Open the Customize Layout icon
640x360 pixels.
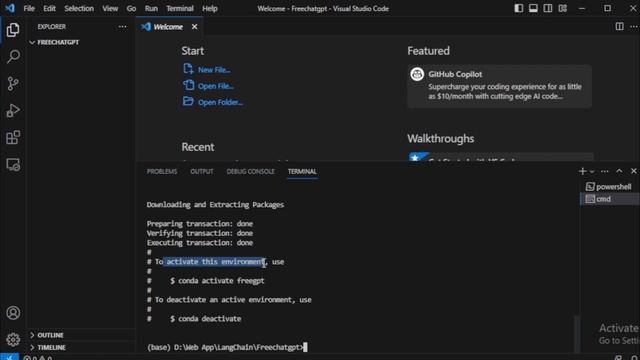[x=562, y=8]
